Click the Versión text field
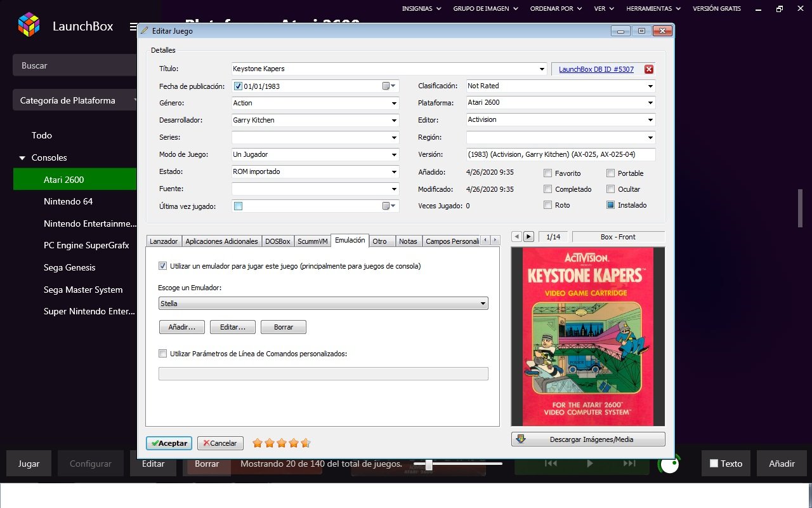Viewport: 812px width, 508px height. [x=561, y=154]
